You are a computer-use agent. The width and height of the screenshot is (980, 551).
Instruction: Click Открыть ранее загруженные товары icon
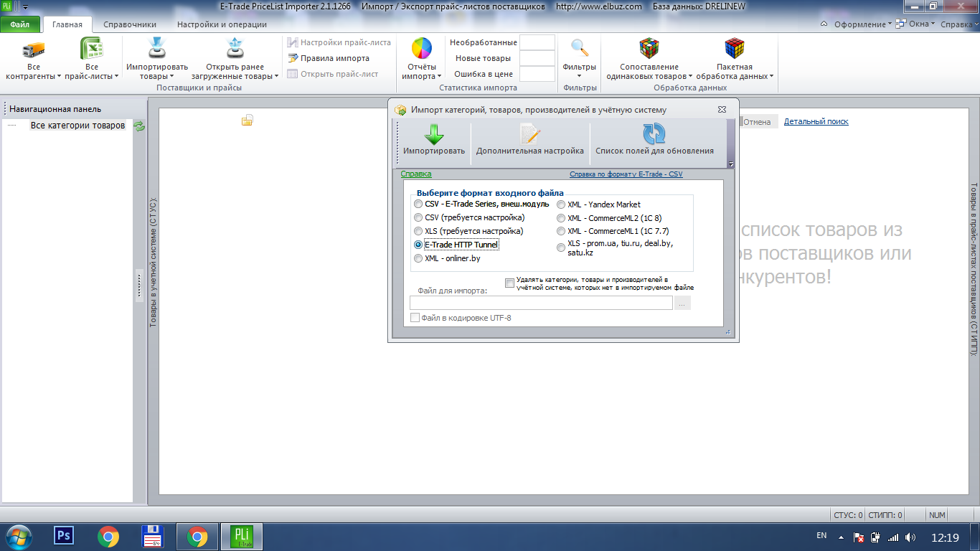(x=235, y=49)
